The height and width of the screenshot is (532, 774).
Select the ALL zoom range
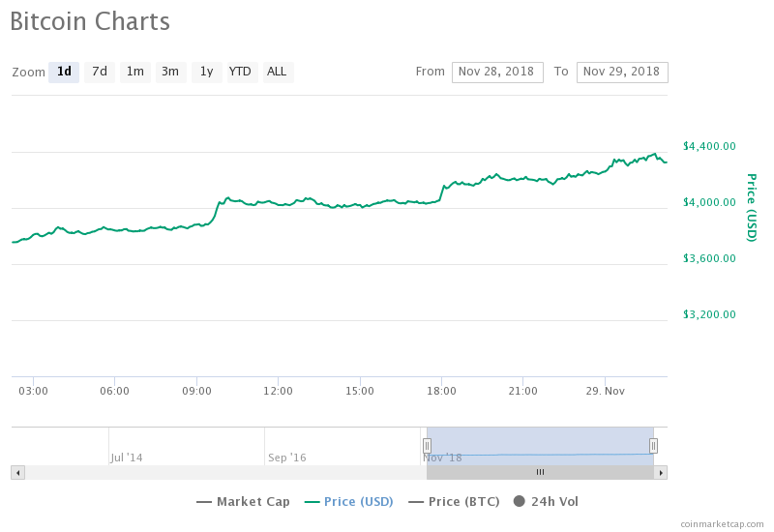point(278,72)
